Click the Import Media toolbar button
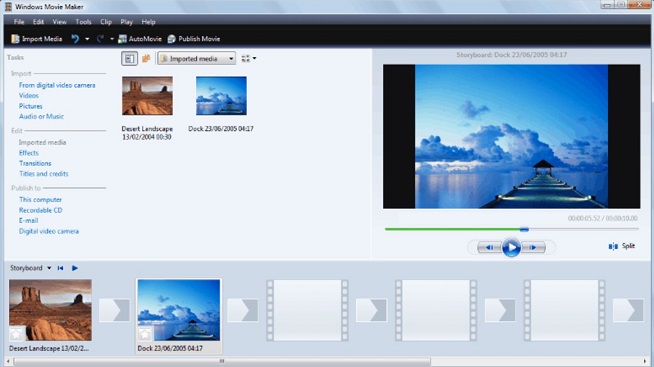654x367 pixels. tap(37, 39)
